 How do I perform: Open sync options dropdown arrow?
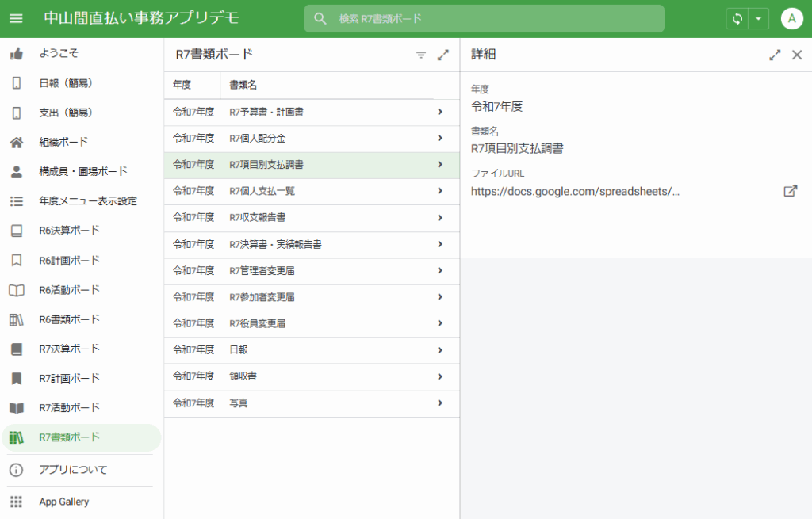758,19
